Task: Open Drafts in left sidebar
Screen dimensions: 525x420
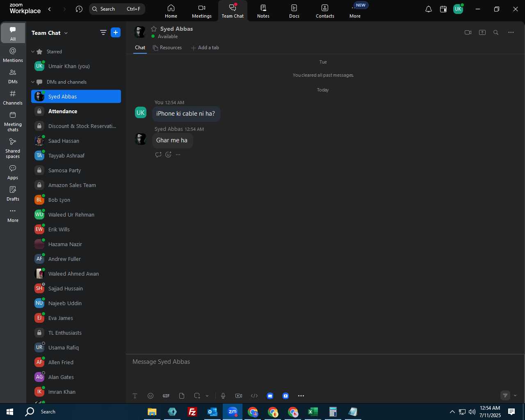Action: pos(13,194)
